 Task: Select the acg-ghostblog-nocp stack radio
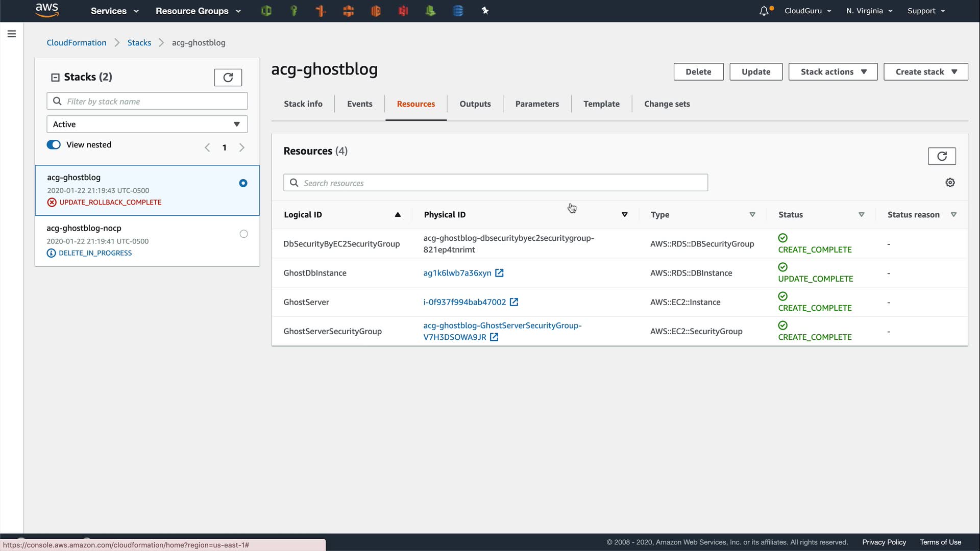pyautogui.click(x=243, y=234)
